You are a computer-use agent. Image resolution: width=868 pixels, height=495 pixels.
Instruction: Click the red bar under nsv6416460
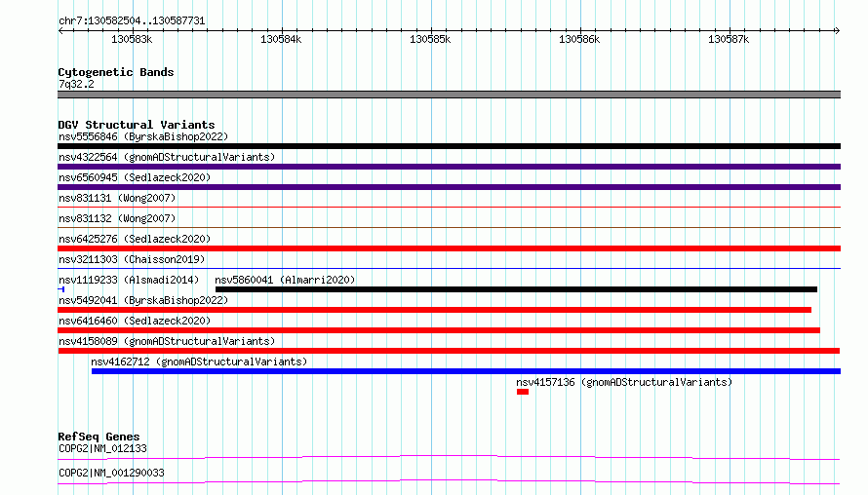(439, 330)
